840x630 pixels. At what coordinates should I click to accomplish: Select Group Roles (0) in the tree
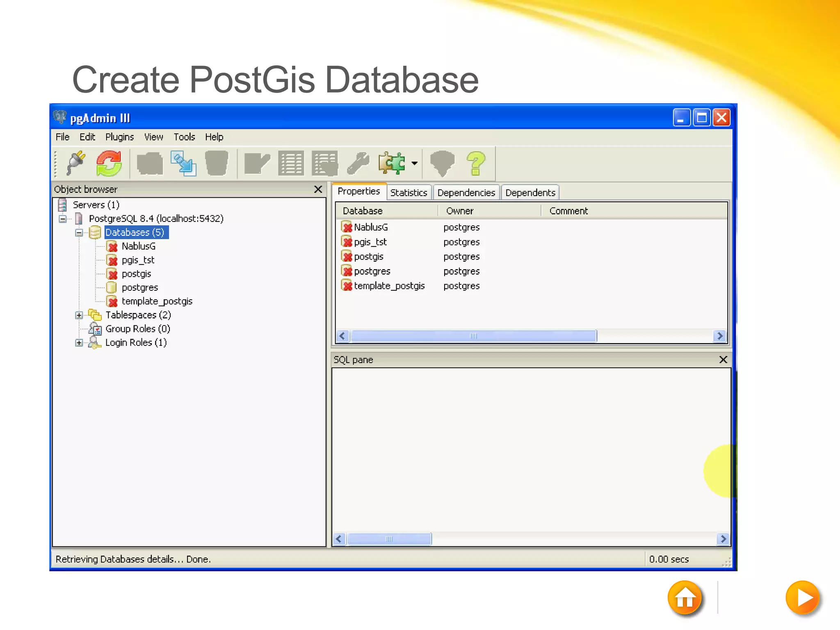[x=138, y=329]
